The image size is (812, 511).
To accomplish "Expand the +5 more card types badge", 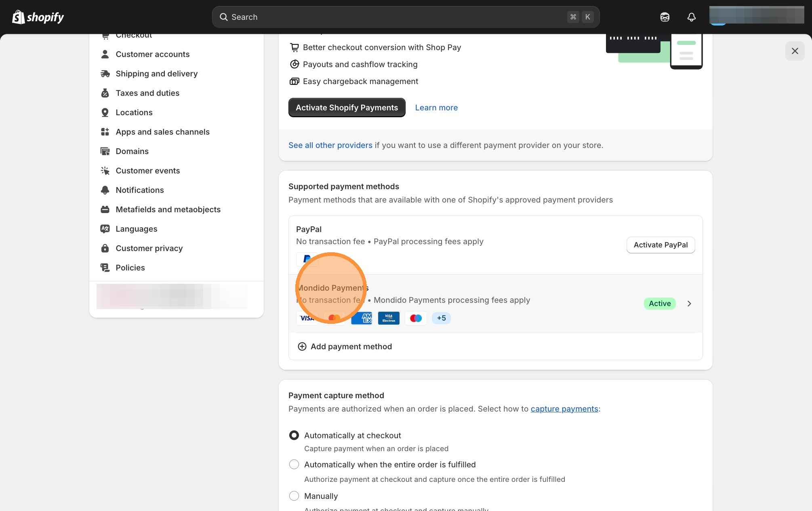I will [441, 318].
